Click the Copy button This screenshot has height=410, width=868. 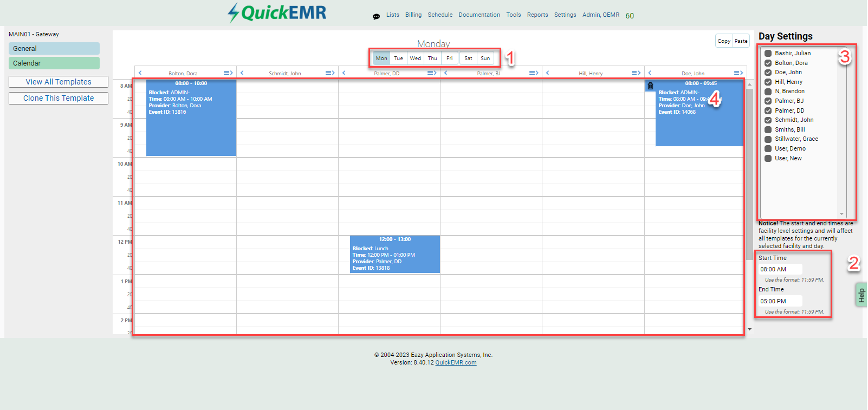pyautogui.click(x=724, y=41)
